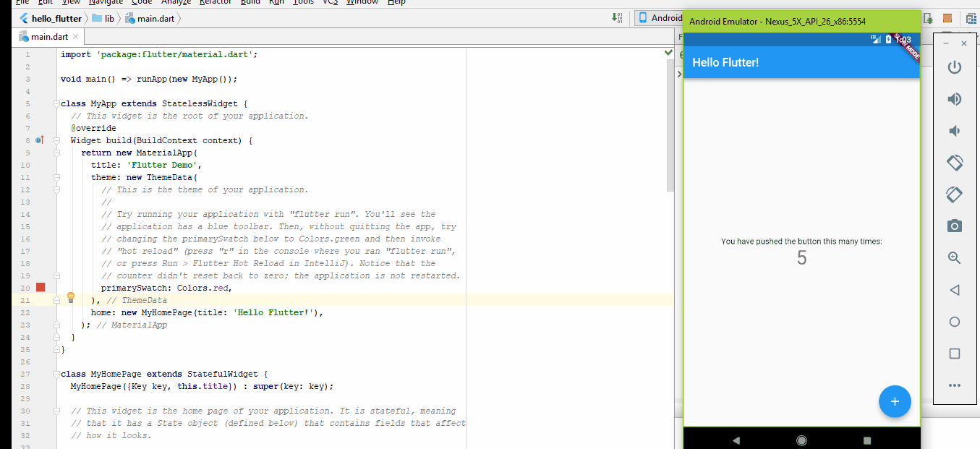
Task: Click 'You have pushed the button this many times:' text
Action: [x=801, y=241]
